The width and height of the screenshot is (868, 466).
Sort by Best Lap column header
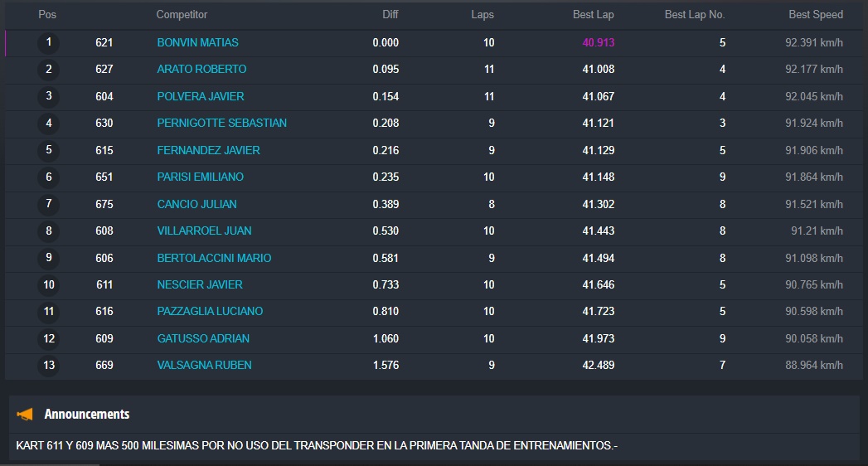pyautogui.click(x=593, y=15)
